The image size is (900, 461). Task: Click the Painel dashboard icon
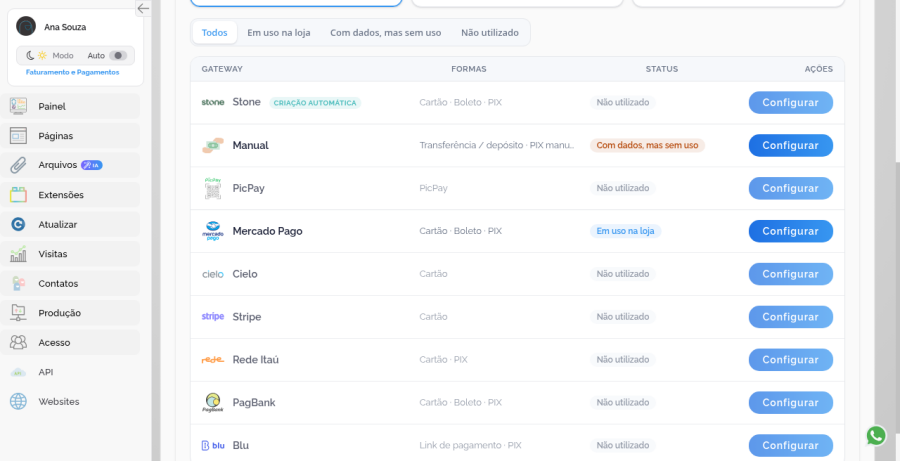coord(18,106)
